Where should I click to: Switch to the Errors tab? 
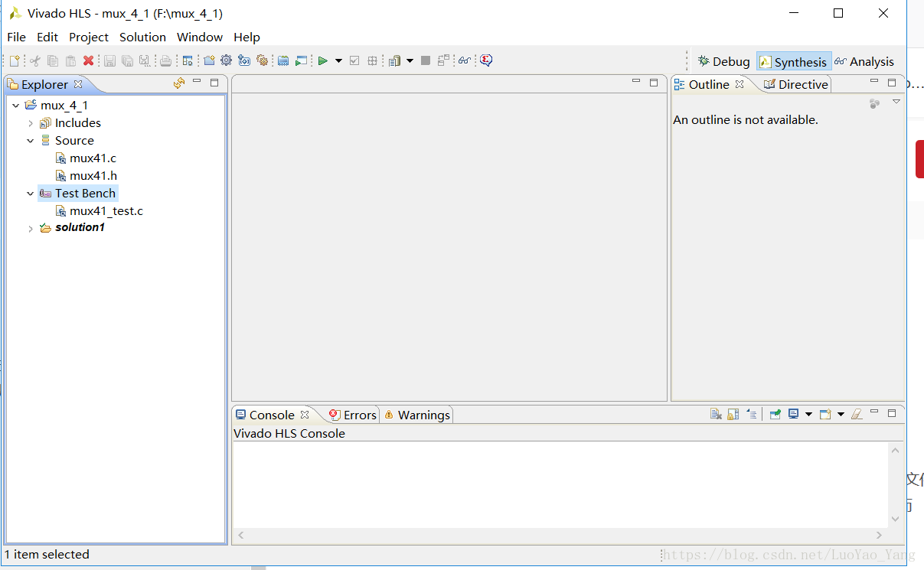point(353,415)
